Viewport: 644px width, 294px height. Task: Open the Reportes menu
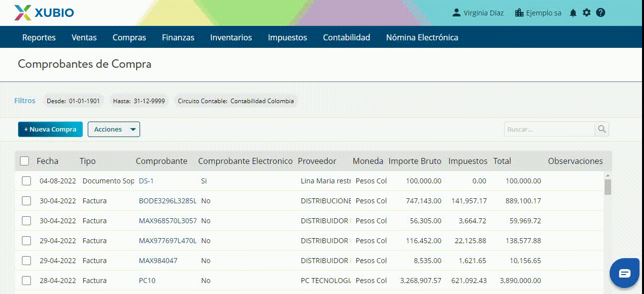click(x=39, y=37)
